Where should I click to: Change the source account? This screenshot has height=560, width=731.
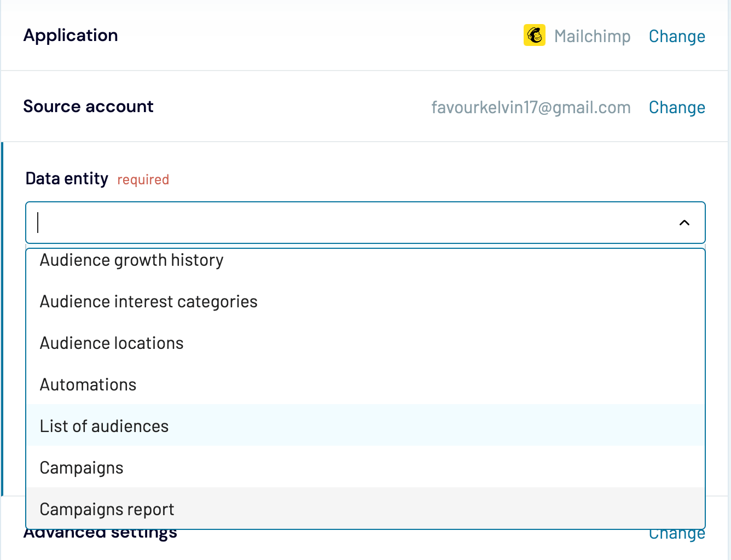677,107
